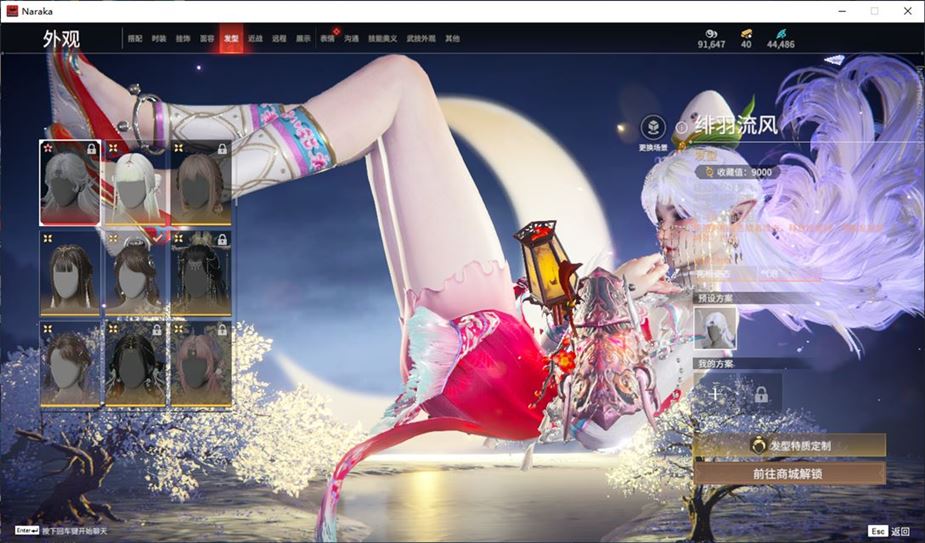
Task: Open the 搭配 tab
Action: 135,38
